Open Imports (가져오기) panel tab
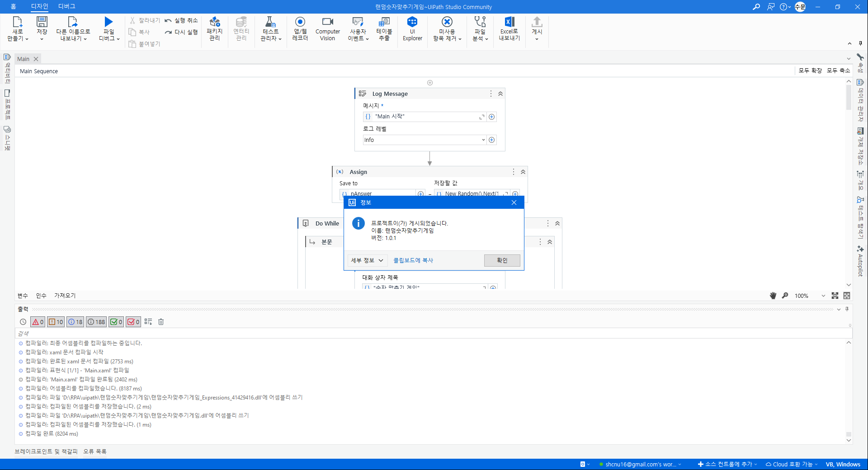 point(65,296)
